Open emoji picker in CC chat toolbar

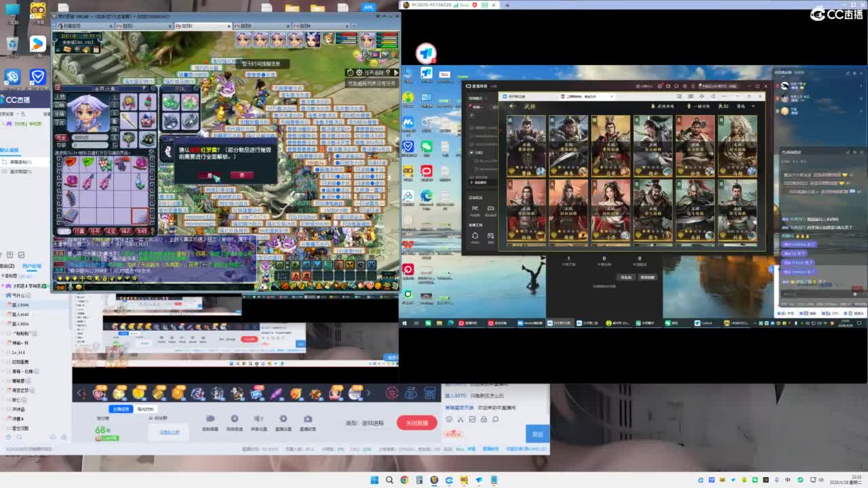[449, 420]
